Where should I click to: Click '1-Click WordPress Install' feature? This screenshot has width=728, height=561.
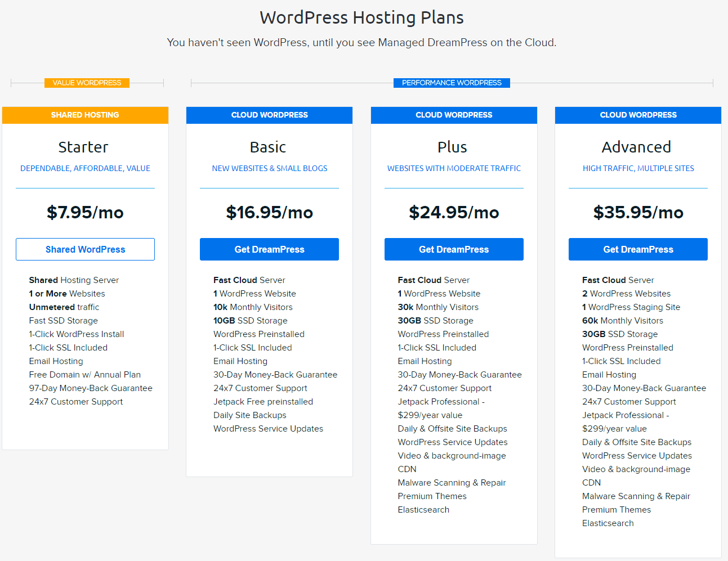tap(77, 334)
